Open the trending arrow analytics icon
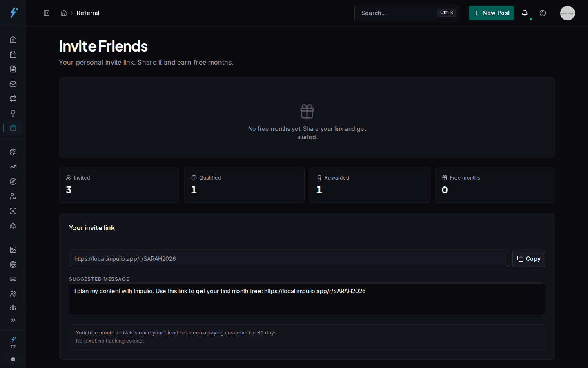 point(13,167)
